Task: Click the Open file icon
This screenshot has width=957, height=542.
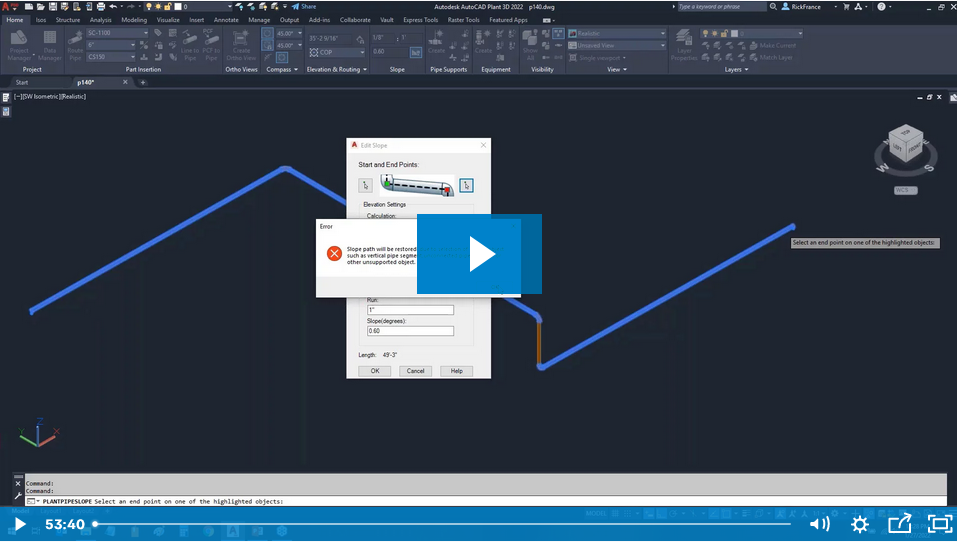Action: click(x=40, y=7)
